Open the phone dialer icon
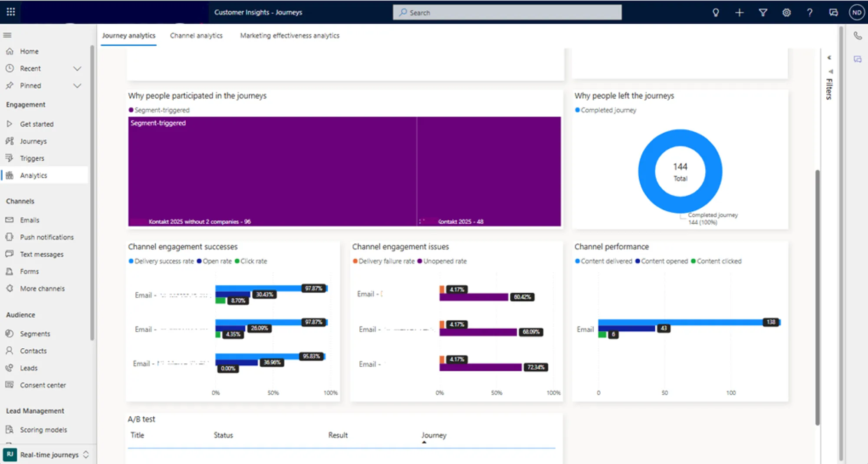868x464 pixels. tap(858, 36)
